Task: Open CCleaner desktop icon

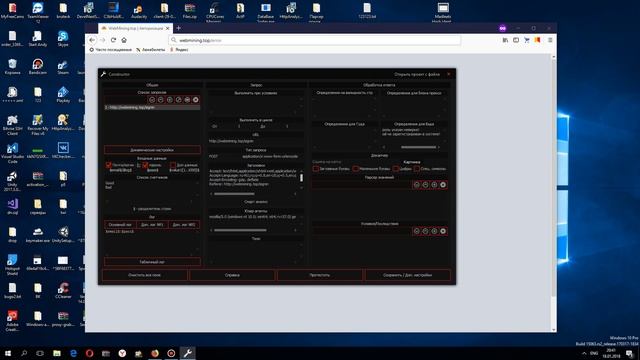Action: [63, 290]
